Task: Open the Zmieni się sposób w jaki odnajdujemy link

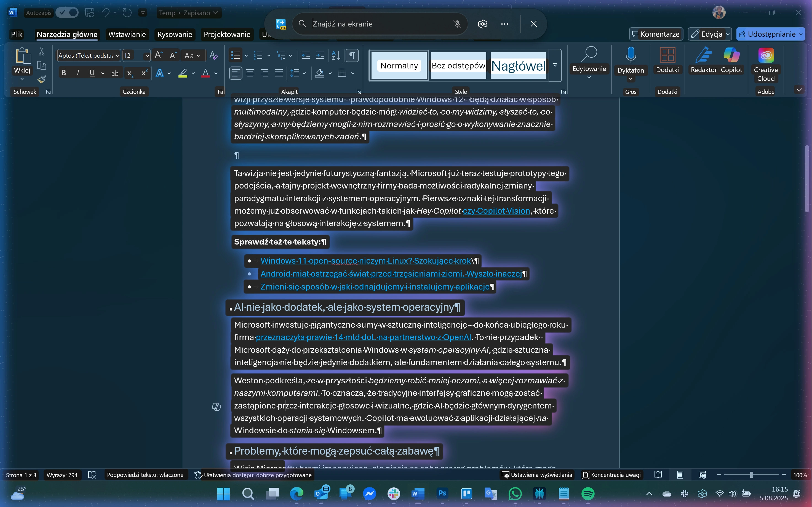Action: [x=375, y=287]
